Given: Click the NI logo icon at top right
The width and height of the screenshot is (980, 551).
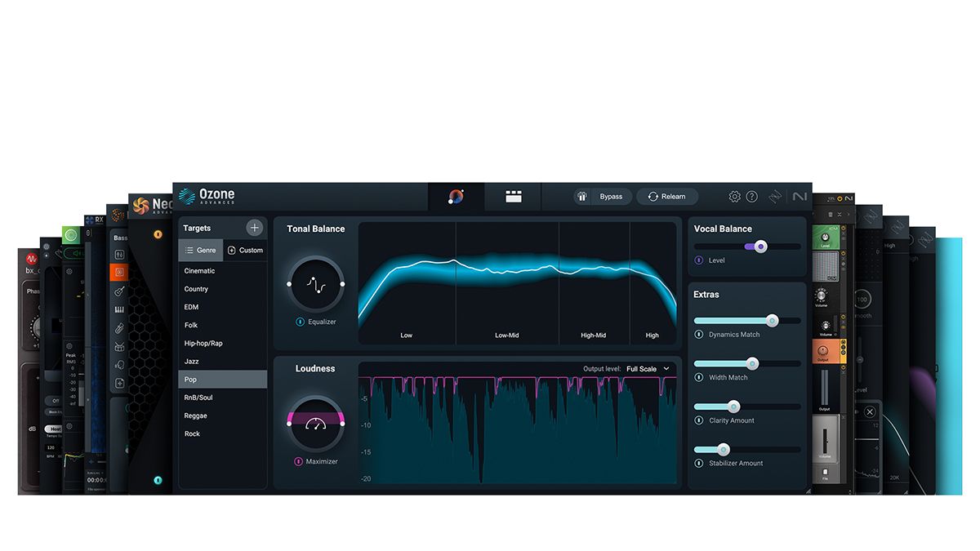Looking at the screenshot, I should 800,197.
